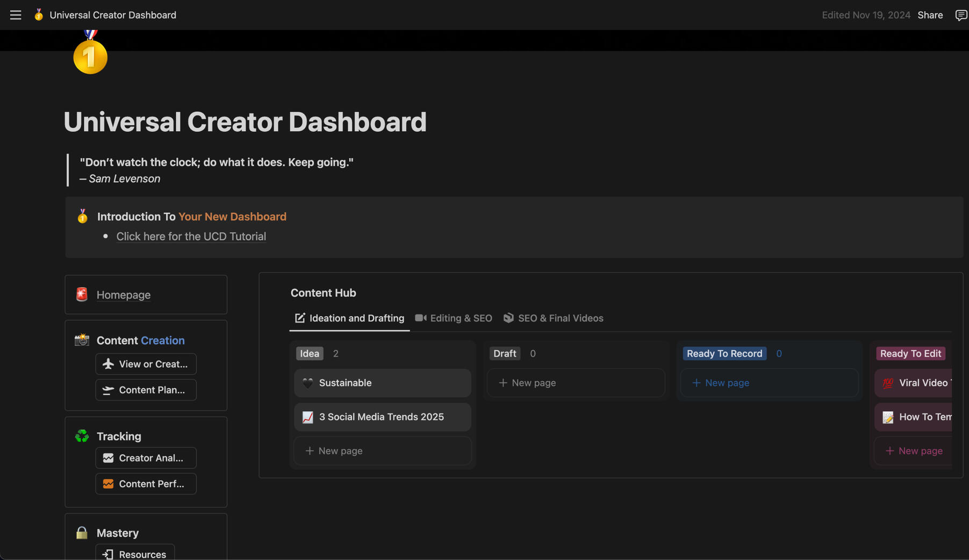Click the green recycle Tracking icon
Screen dimensions: 969x560
tap(82, 436)
